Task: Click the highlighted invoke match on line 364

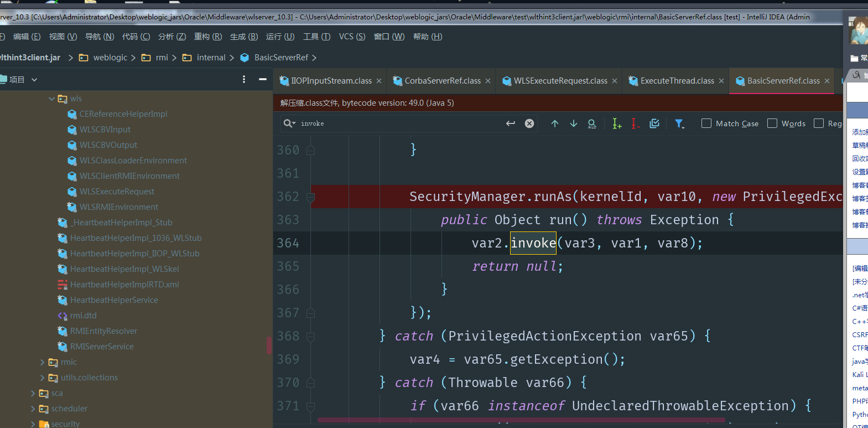Action: coord(533,243)
